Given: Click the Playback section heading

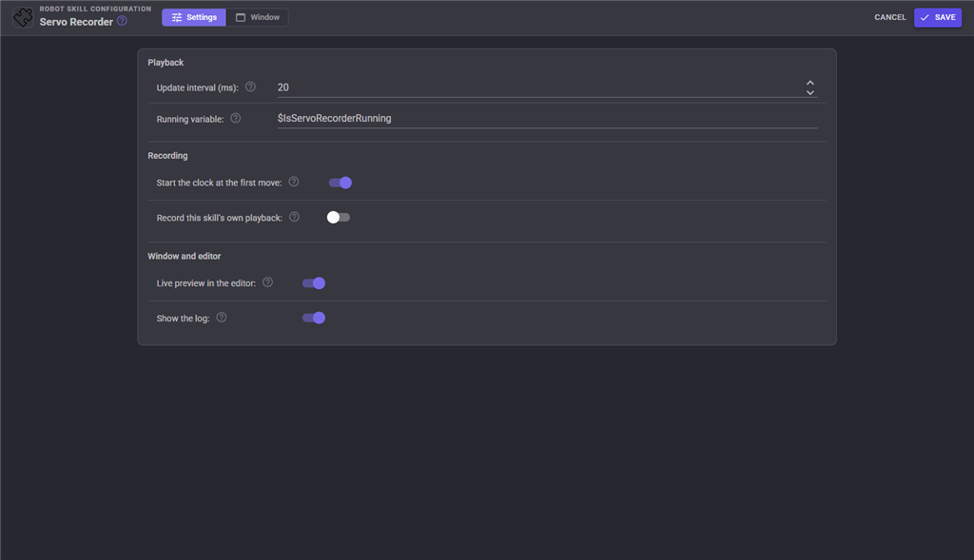Looking at the screenshot, I should tap(166, 63).
